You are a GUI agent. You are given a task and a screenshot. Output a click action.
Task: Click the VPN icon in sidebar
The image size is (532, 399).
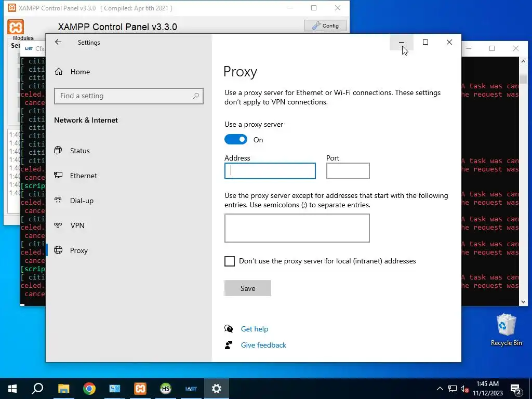pos(58,225)
